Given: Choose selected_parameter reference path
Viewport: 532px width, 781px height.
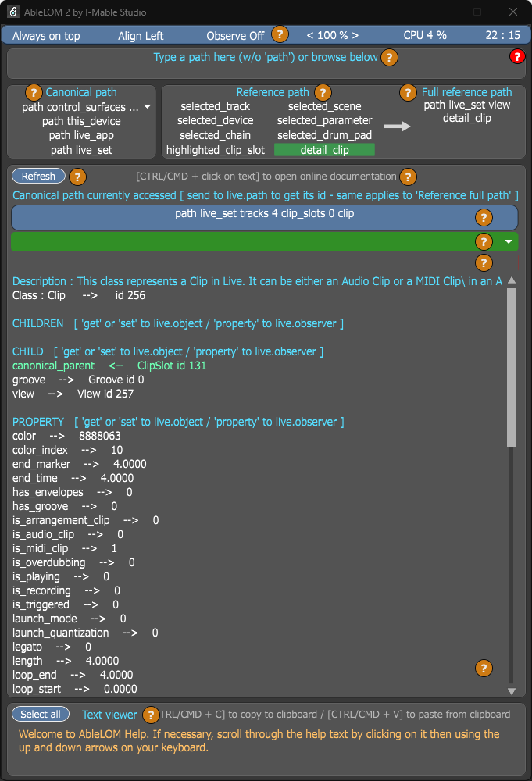Looking at the screenshot, I should point(324,120).
